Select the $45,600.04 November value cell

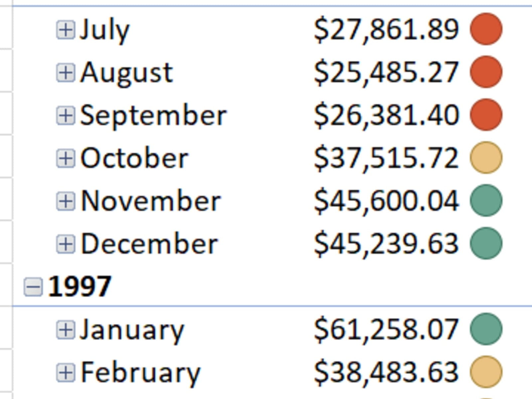[386, 201]
